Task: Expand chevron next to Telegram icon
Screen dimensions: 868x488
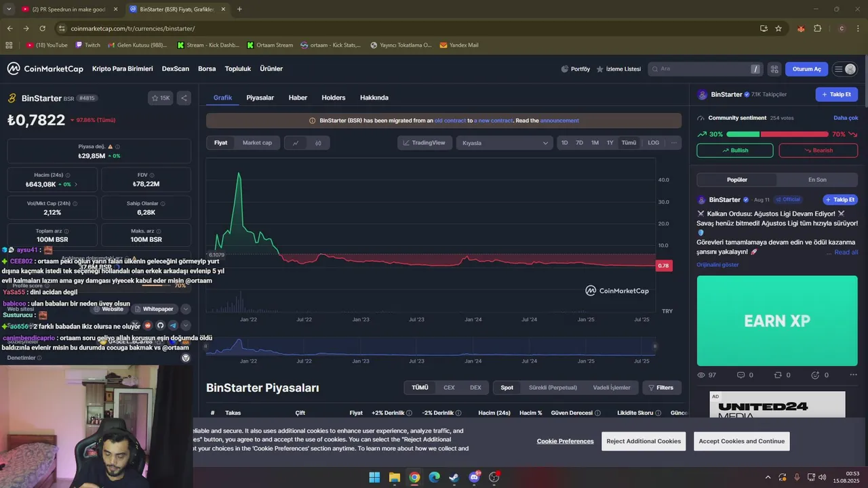Action: click(185, 325)
